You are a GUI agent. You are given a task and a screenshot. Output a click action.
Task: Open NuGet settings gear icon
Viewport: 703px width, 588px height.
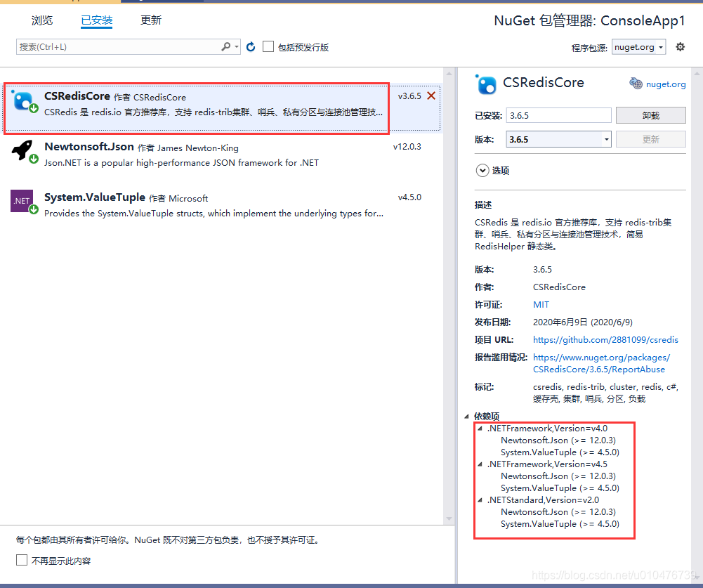[x=680, y=46]
